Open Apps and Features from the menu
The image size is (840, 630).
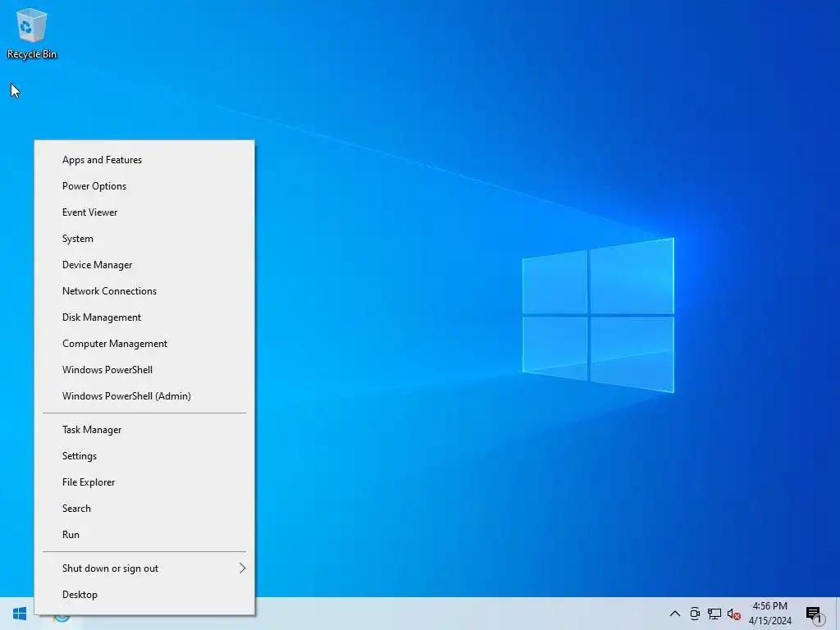coord(144,160)
